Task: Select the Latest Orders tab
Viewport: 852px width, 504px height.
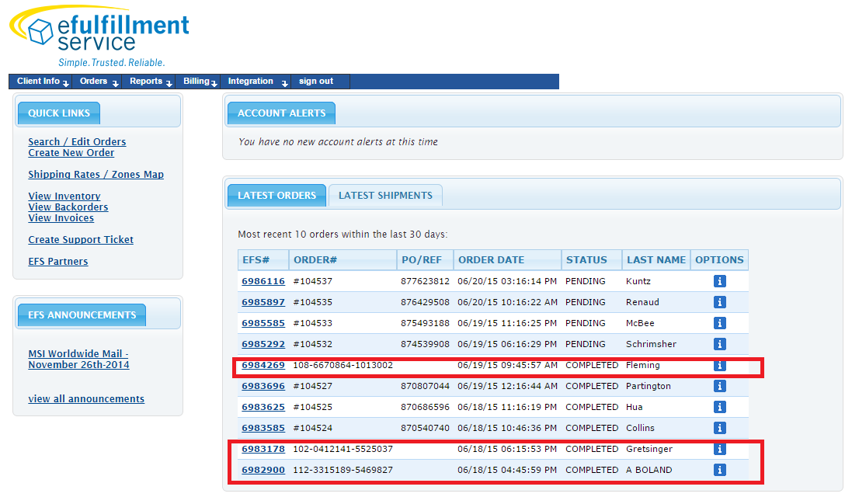Action: coord(276,196)
